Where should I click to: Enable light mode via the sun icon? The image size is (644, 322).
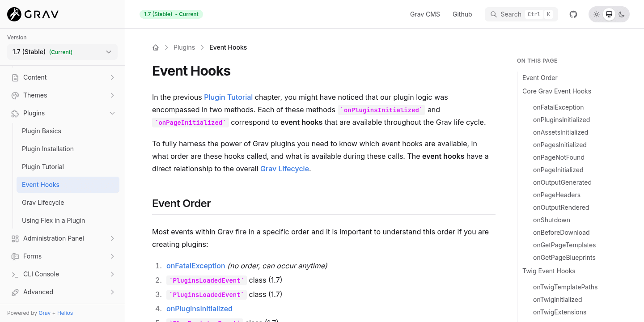point(597,14)
